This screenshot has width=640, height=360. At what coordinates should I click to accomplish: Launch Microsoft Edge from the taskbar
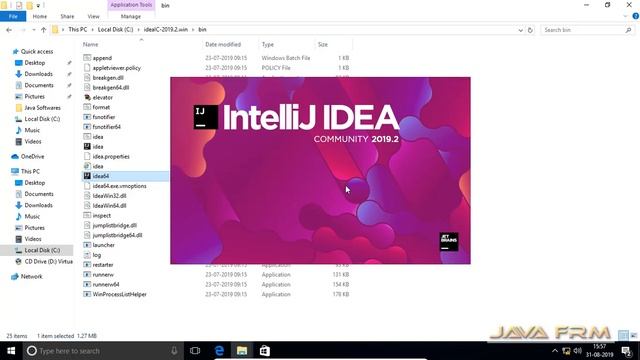coord(219,351)
